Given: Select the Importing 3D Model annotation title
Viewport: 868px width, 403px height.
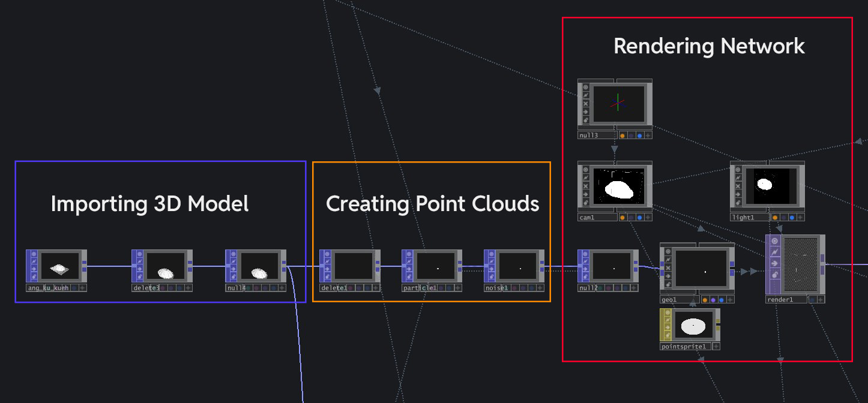Looking at the screenshot, I should [149, 204].
